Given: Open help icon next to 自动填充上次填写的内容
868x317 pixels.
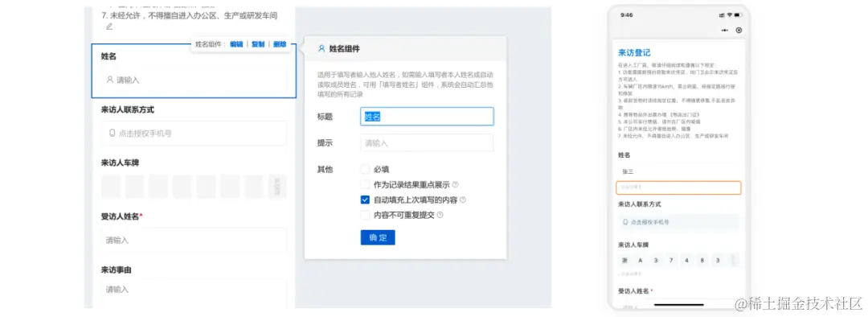Looking at the screenshot, I should coord(463,200).
